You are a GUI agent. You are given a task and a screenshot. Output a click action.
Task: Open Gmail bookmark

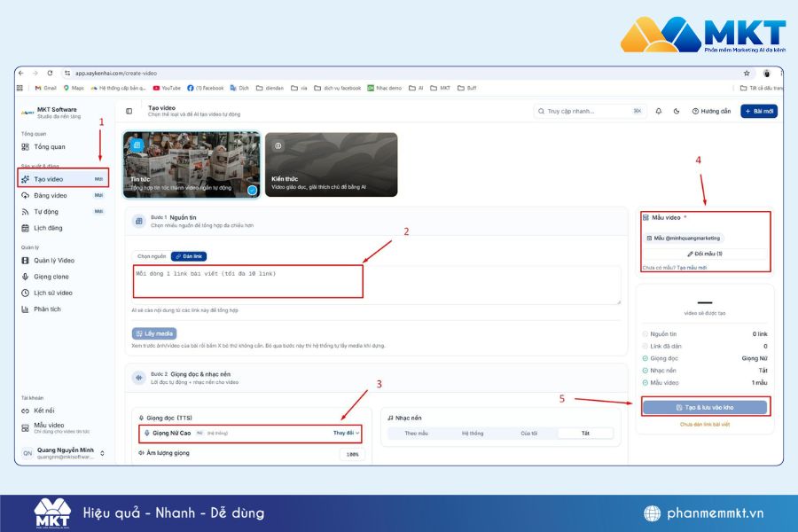[x=45, y=88]
